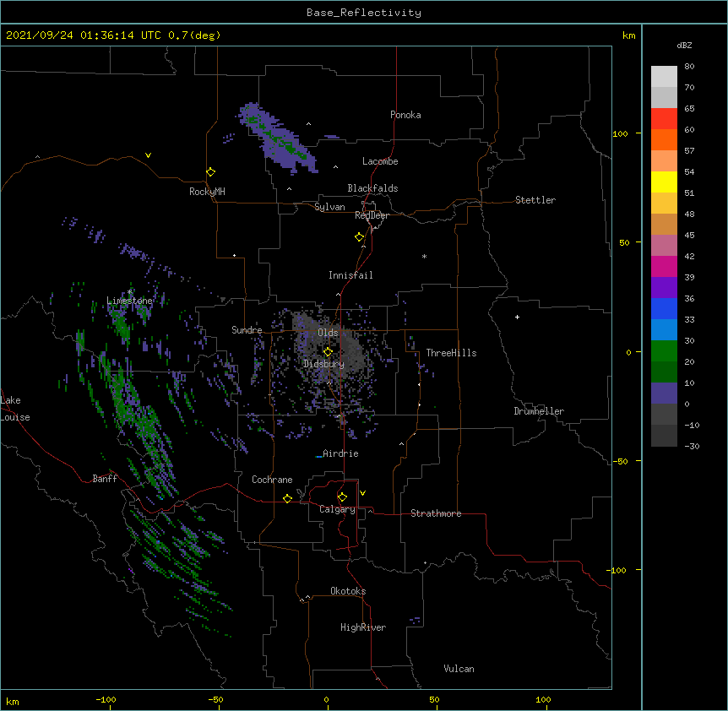728x711 pixels.
Task: Click the white plus marker north of Drumheller
Action: (517, 317)
